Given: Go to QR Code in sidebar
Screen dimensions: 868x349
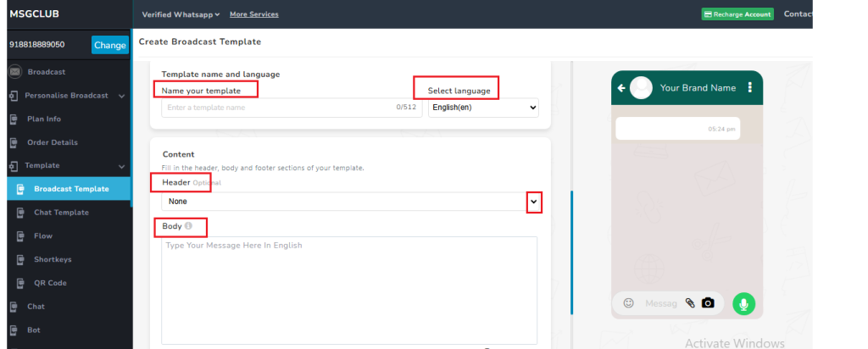Looking at the screenshot, I should tap(51, 283).
